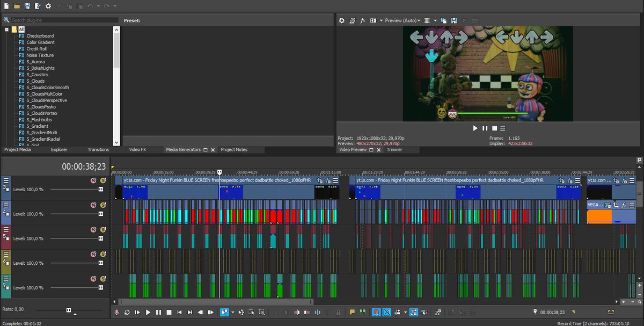Toggle the magnet snapping icon
The width and height of the screenshot is (644, 326).
[376, 312]
